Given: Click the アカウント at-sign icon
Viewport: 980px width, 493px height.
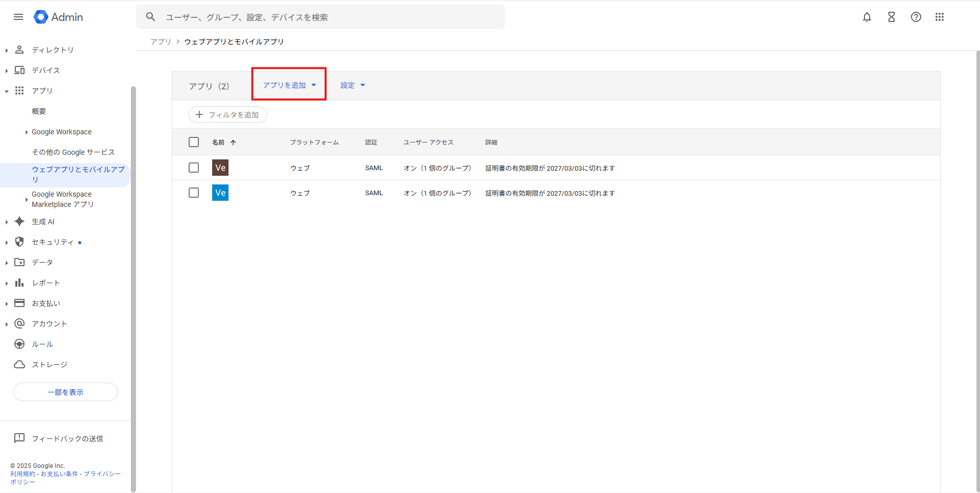Looking at the screenshot, I should point(19,323).
